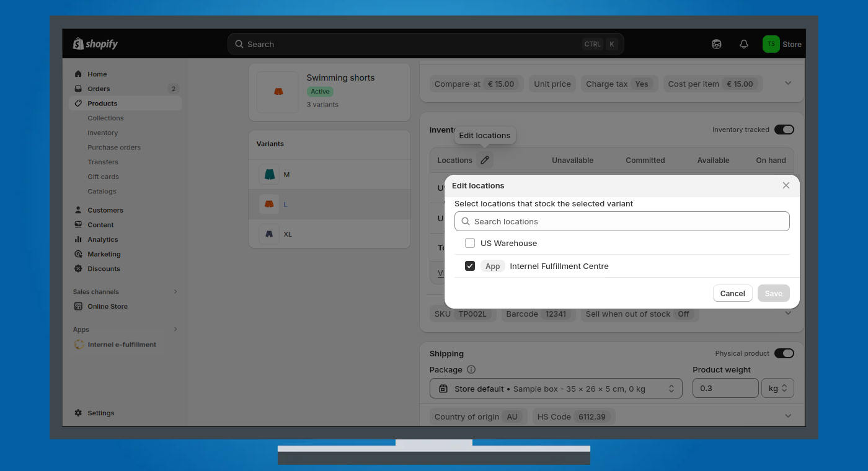This screenshot has width=868, height=471.
Task: Click the pencil Edit locations icon
Action: coord(485,161)
